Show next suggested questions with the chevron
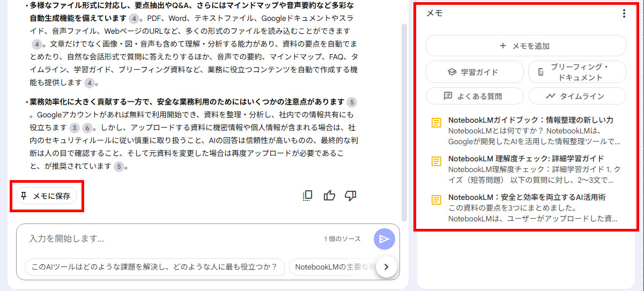 pyautogui.click(x=386, y=266)
